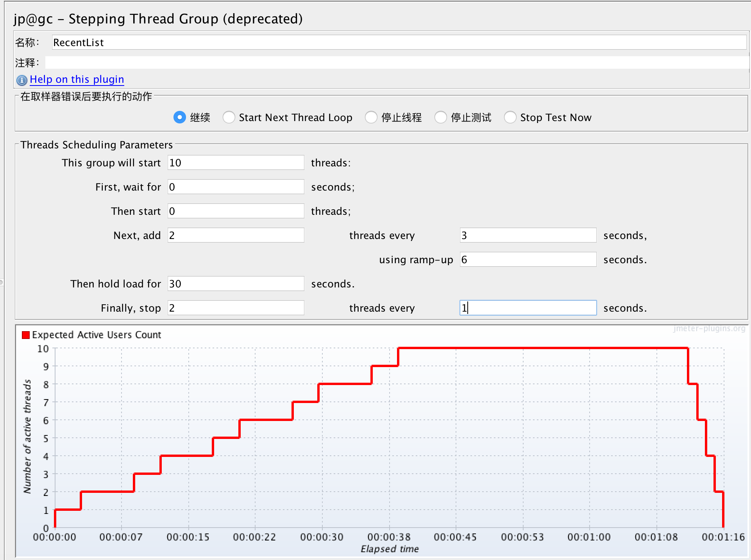Click the Then start threads field
Screen dimensions: 751x560
[x=234, y=211]
